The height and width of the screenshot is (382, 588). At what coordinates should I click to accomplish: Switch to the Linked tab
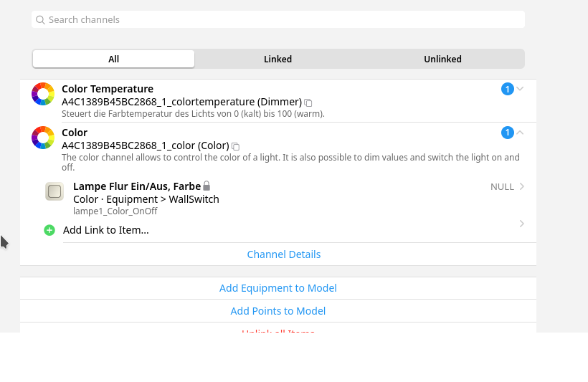278,59
